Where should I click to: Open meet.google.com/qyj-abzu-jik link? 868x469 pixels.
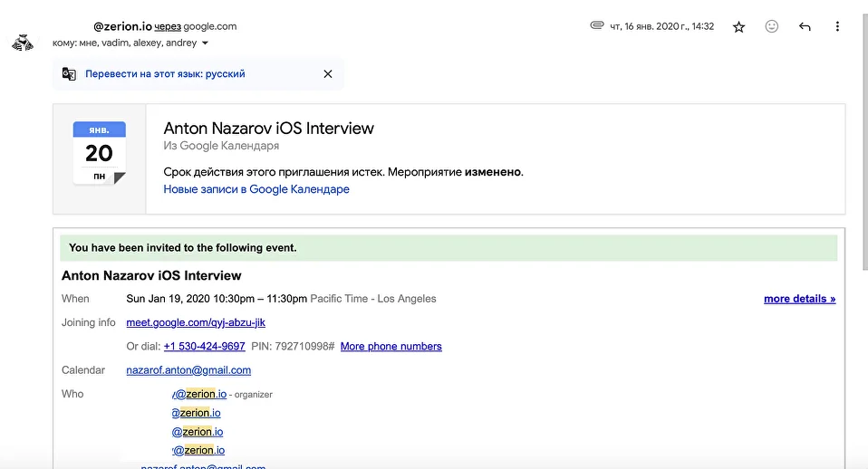tap(196, 322)
